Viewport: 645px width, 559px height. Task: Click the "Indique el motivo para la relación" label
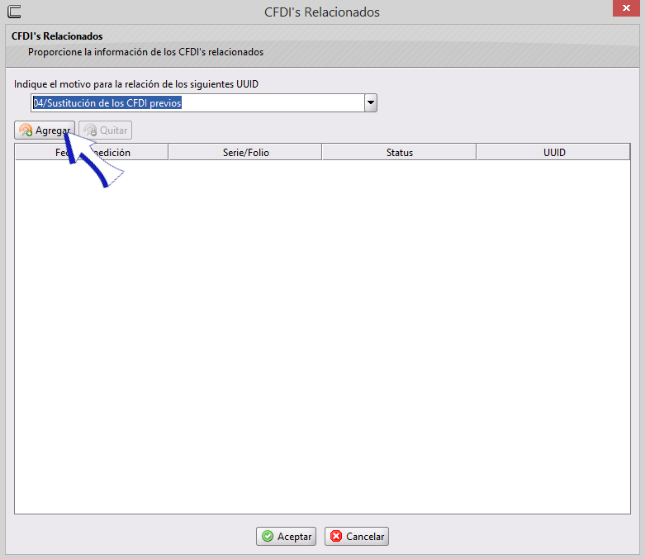136,84
